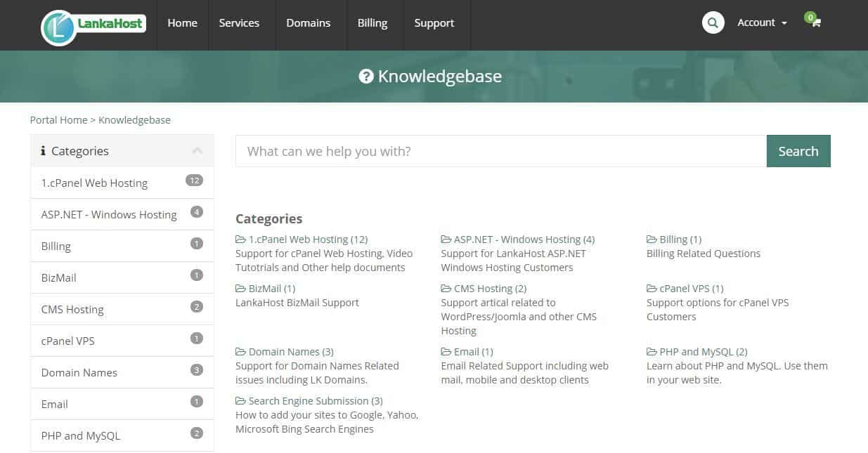Click folder icon next to CMS Hosting (2)
868x453 pixels.
point(446,289)
